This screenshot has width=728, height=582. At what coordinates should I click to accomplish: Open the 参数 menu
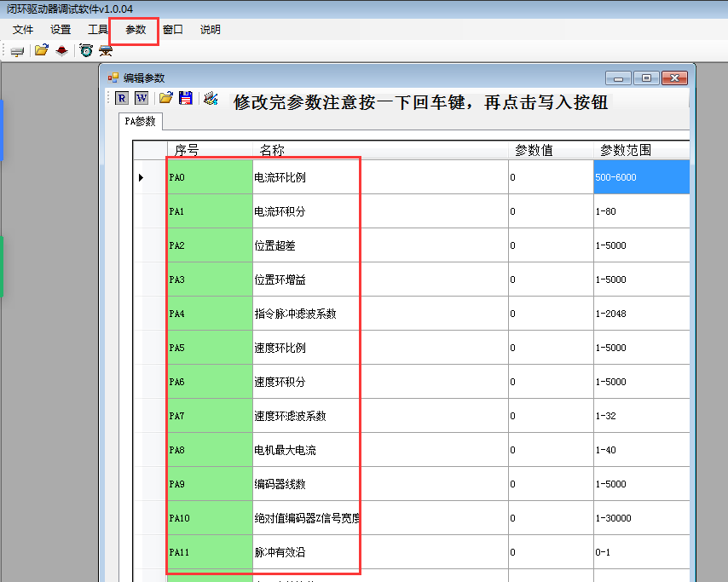click(x=136, y=30)
